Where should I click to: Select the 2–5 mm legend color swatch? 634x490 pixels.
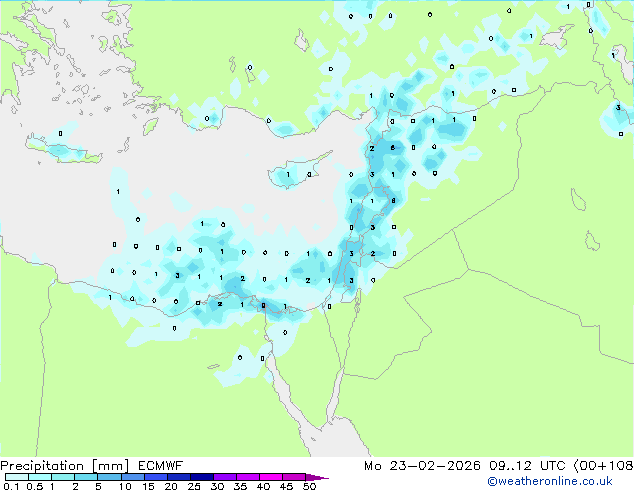[x=86, y=477]
